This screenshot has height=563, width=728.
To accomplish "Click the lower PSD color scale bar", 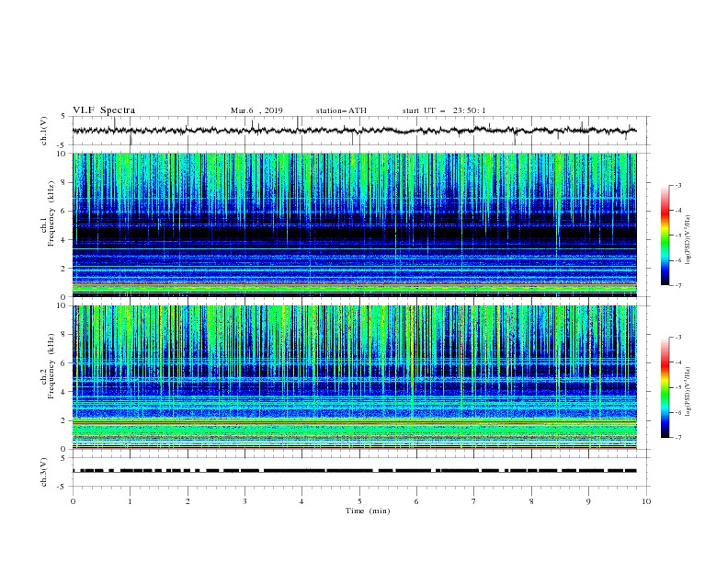I will tap(665, 387).
